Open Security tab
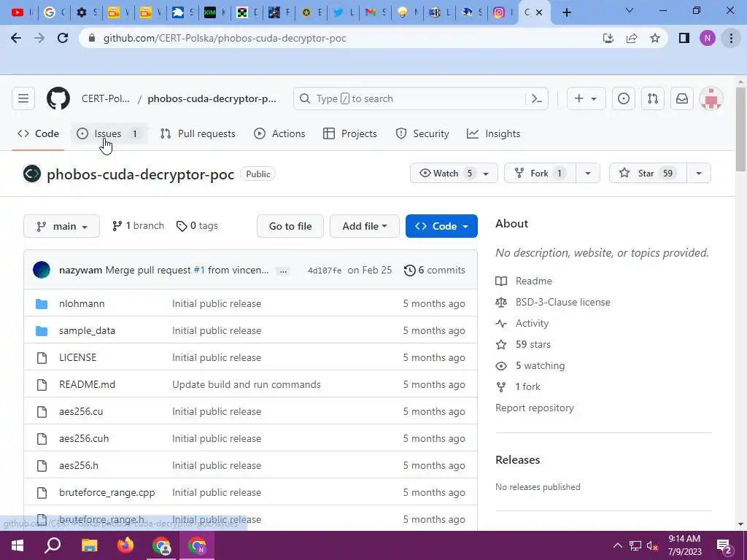 click(422, 134)
